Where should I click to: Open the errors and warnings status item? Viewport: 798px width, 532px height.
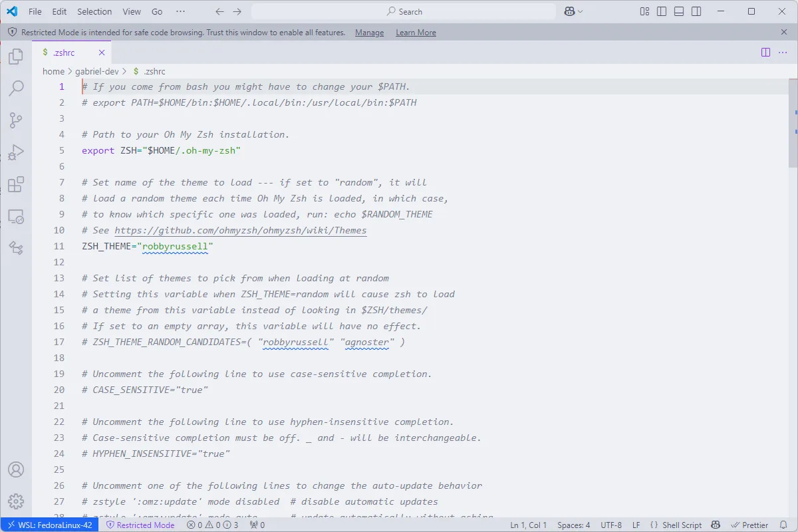pyautogui.click(x=212, y=525)
